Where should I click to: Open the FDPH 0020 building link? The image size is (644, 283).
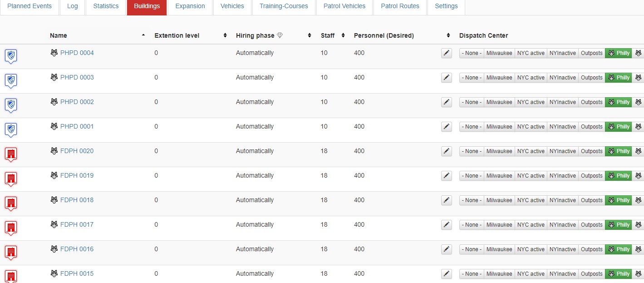(77, 151)
